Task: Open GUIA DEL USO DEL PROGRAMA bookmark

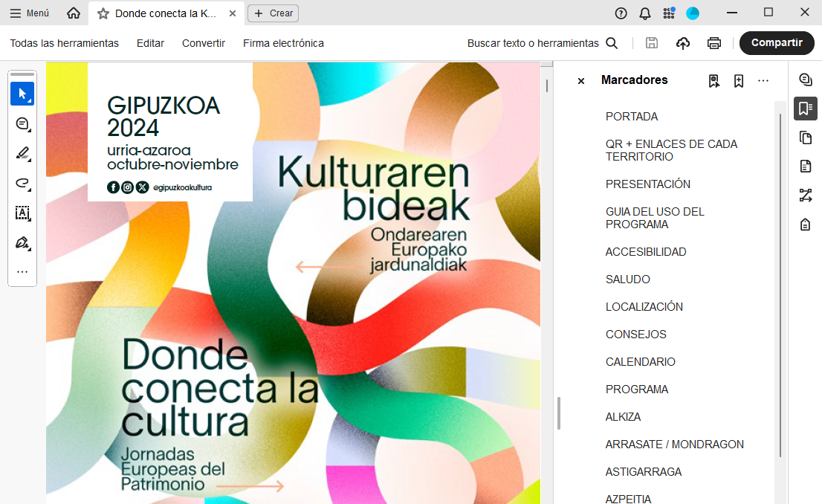Action: click(655, 218)
